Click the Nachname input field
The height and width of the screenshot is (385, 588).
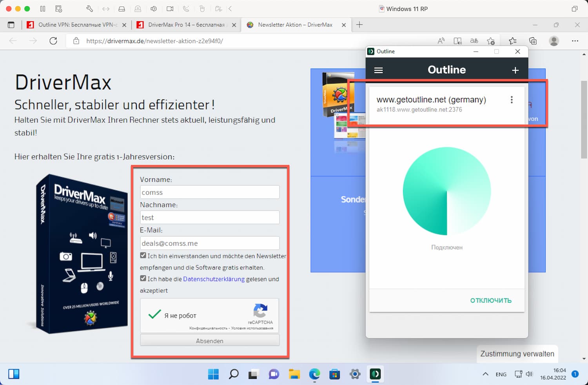click(x=210, y=217)
